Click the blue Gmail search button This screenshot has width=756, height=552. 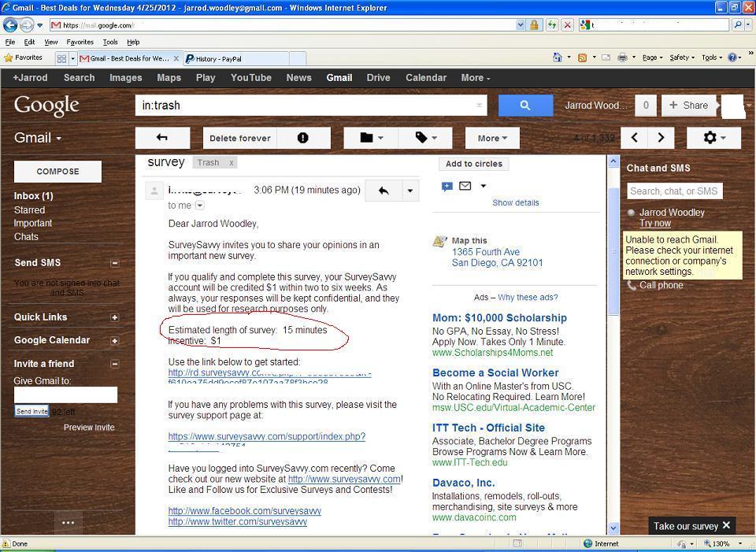pyautogui.click(x=525, y=106)
